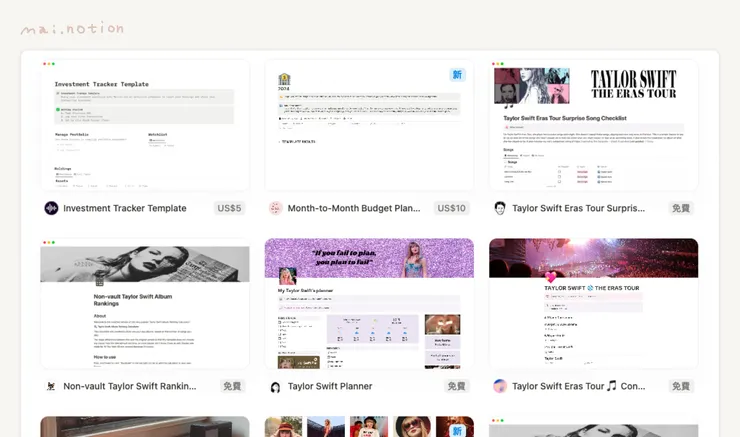Click the Non-vault Taylor Swift Ranking creator avatar

[51, 386]
